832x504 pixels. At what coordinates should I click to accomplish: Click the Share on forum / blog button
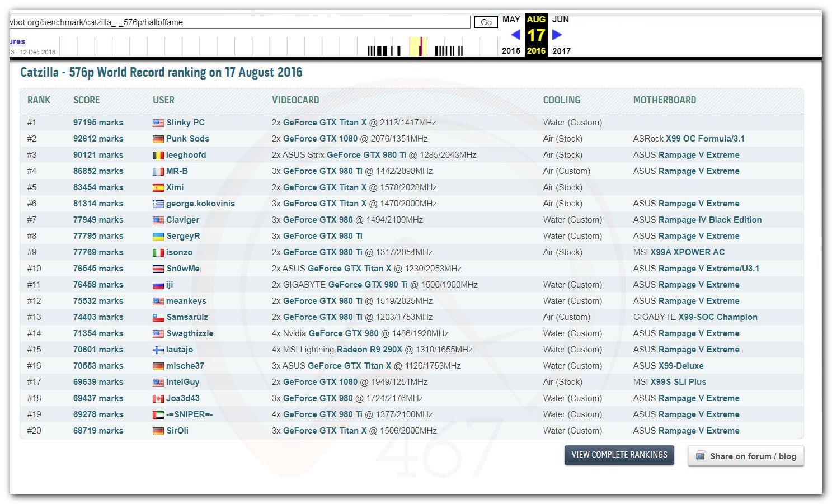[746, 456]
